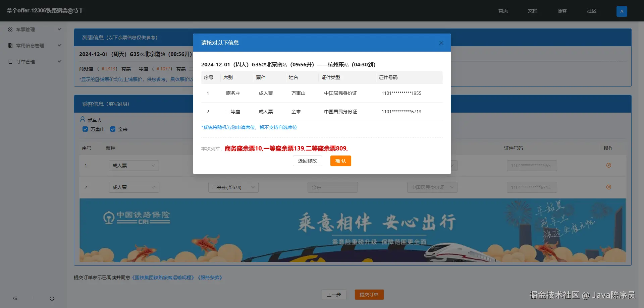Click the orange 确认 button

[x=340, y=161]
